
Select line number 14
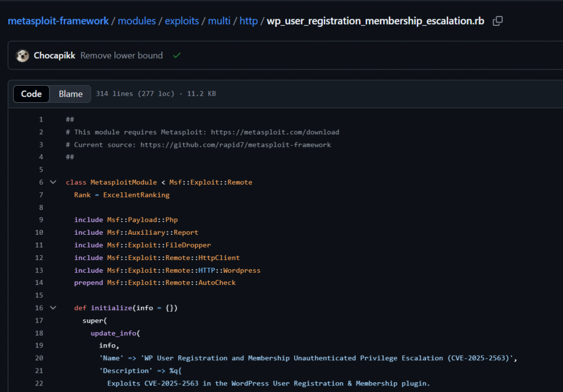pos(39,283)
